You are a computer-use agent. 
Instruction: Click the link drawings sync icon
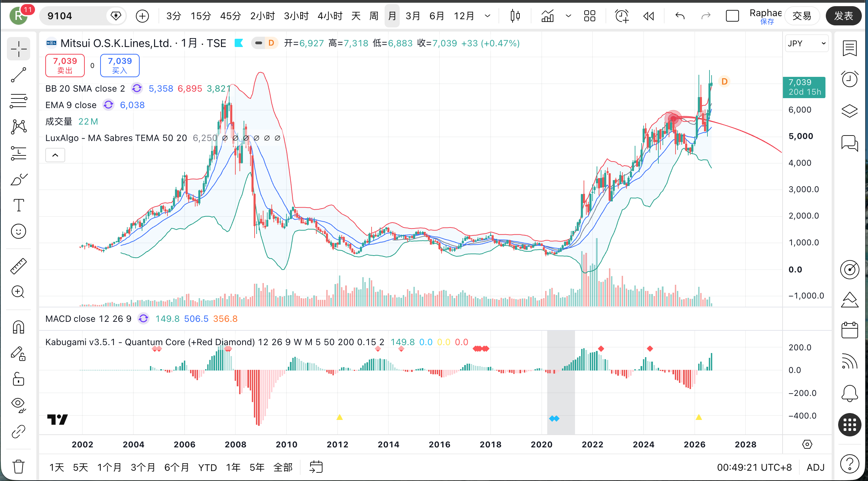19,432
